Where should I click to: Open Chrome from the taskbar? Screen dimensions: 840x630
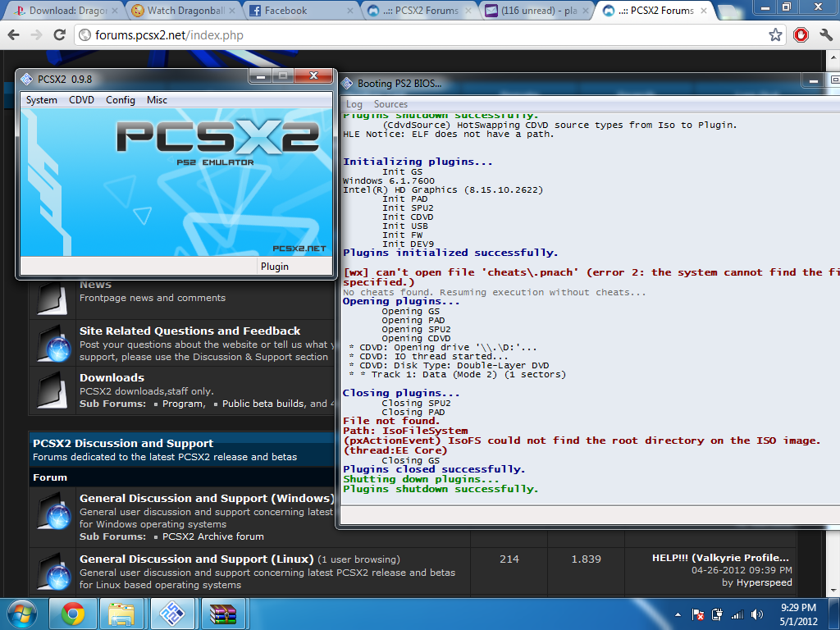[73, 614]
